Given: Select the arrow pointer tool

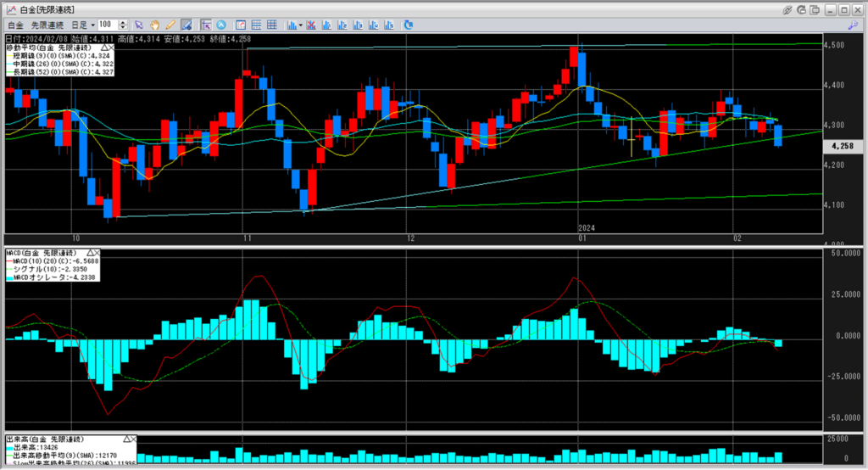Looking at the screenshot, I should pos(139,25).
